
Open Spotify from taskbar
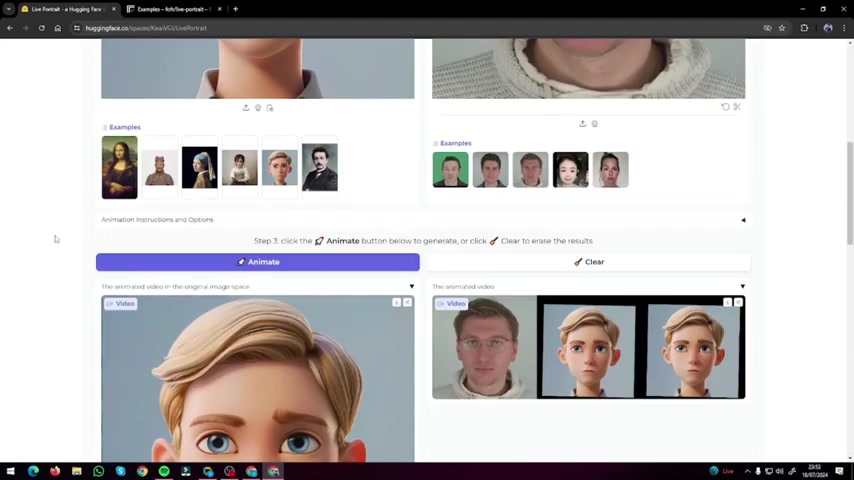[x=164, y=471]
